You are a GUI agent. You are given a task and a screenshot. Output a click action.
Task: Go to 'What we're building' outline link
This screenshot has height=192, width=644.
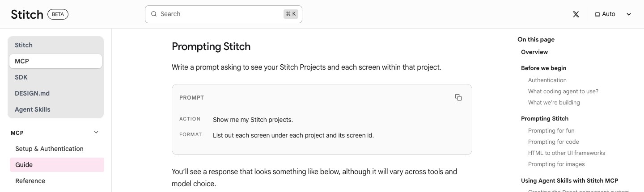pos(554,102)
